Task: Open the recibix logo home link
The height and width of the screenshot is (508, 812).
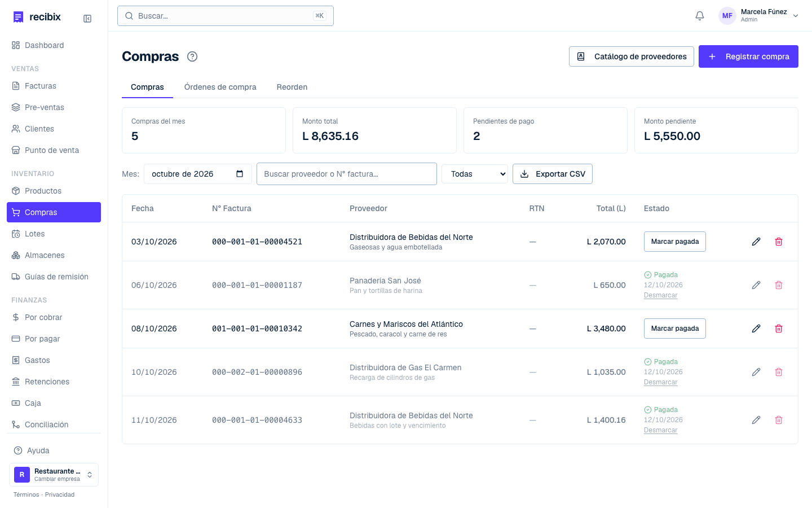Action: [37, 17]
